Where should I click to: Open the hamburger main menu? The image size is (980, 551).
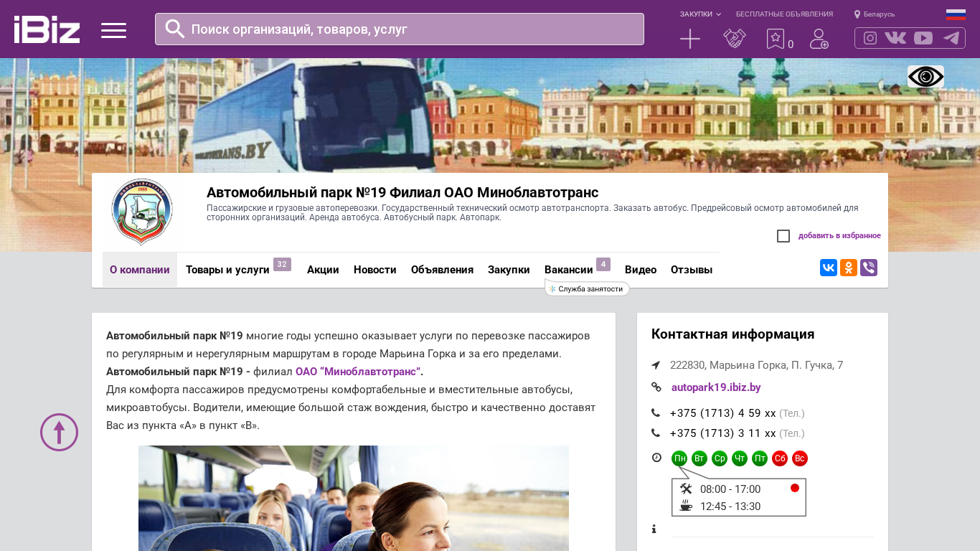[113, 30]
